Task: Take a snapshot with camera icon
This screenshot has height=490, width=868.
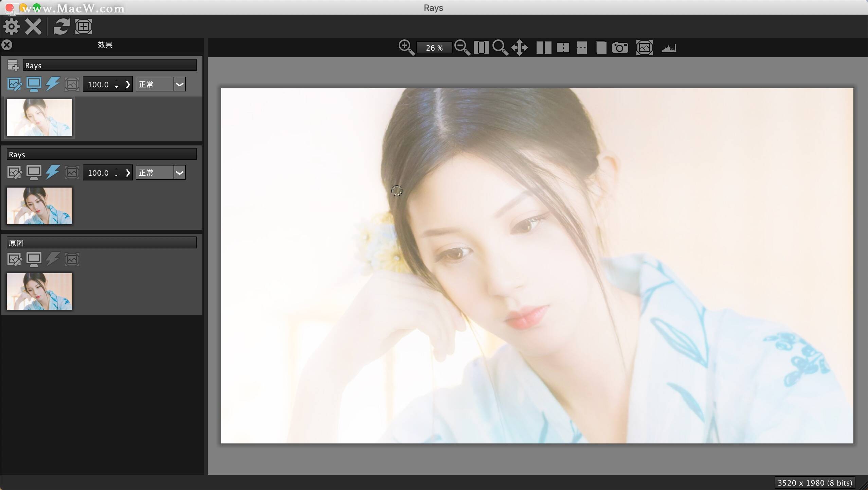Action: [620, 48]
